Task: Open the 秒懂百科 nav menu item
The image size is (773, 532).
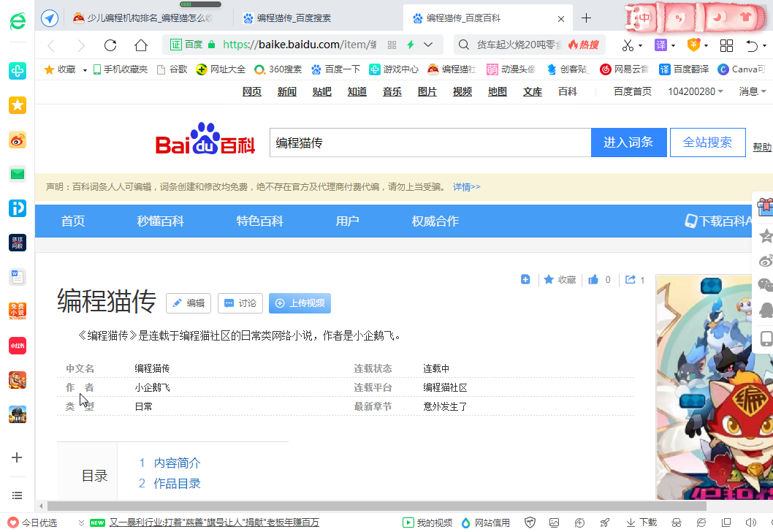Action: click(x=161, y=221)
